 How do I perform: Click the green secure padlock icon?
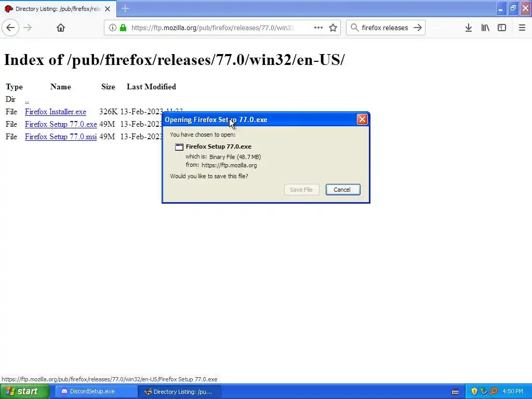[x=123, y=28]
